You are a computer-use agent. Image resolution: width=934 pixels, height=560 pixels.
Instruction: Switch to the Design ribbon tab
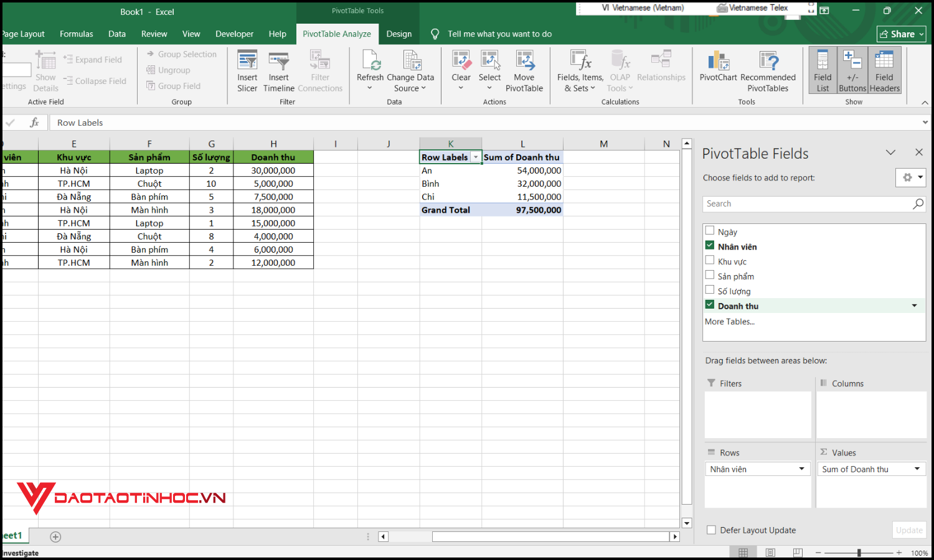[399, 34]
